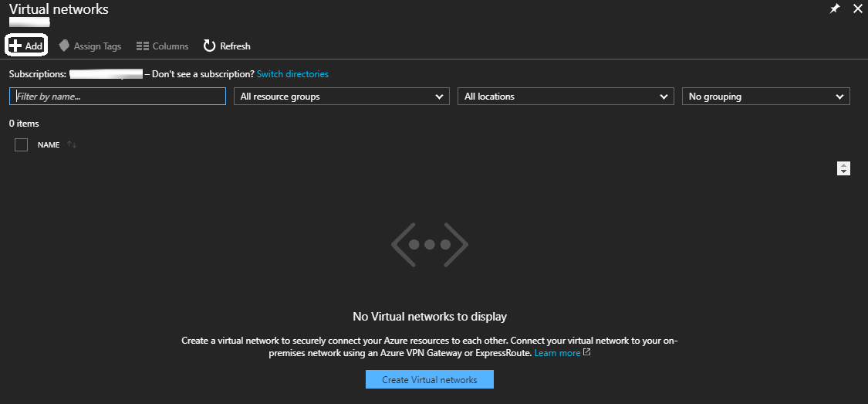Pin the Virtual networks blade
Screen dimensions: 868x404
click(834, 9)
